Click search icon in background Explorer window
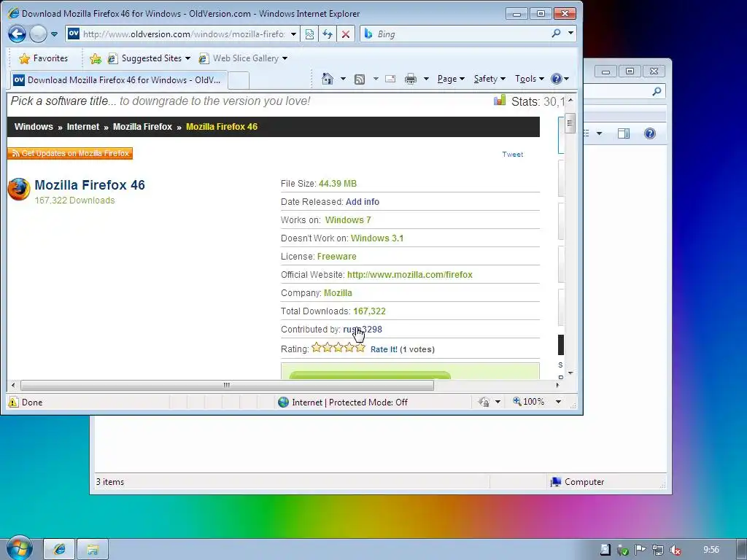The height and width of the screenshot is (560, 747). [x=657, y=91]
